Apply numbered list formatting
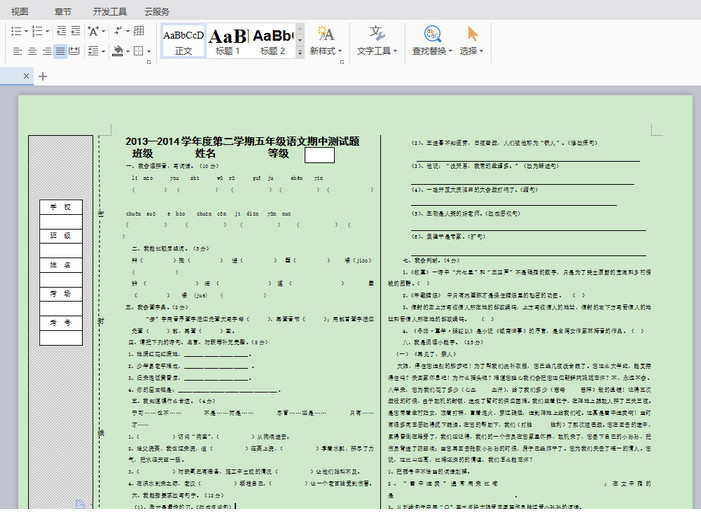The height and width of the screenshot is (529, 701). click(37, 31)
